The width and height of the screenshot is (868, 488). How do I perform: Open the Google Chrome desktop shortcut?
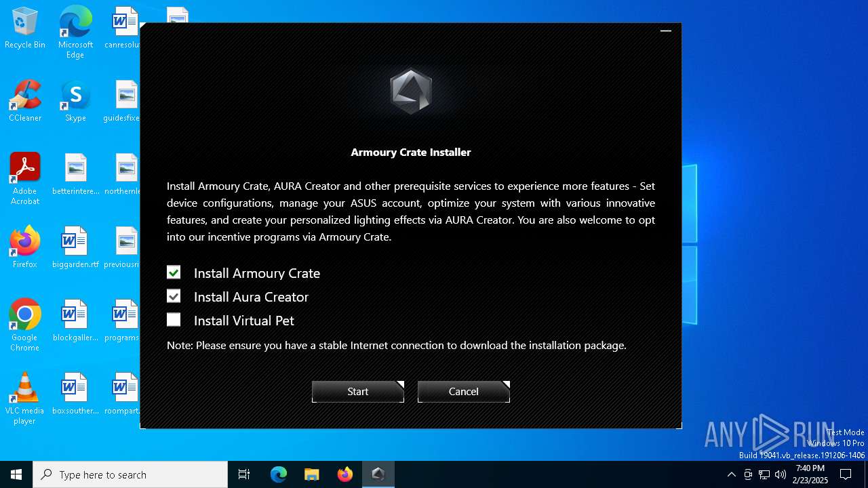coord(25,325)
